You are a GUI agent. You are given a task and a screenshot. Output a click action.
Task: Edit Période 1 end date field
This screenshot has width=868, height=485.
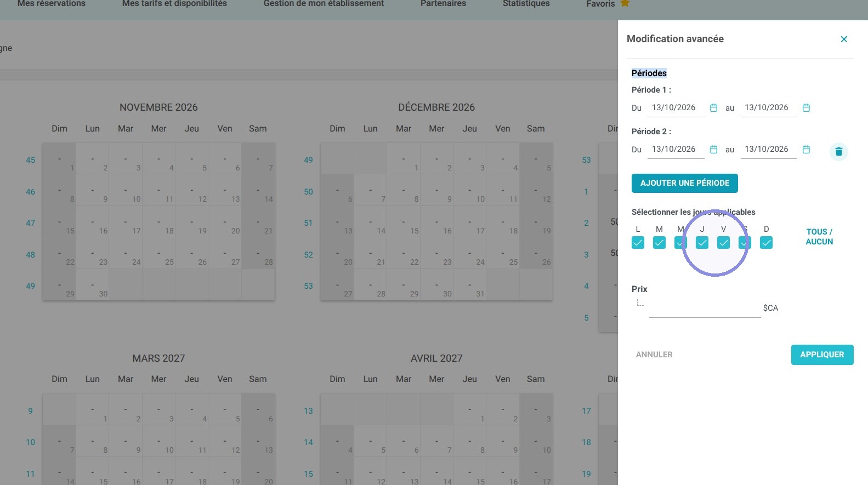click(x=769, y=107)
